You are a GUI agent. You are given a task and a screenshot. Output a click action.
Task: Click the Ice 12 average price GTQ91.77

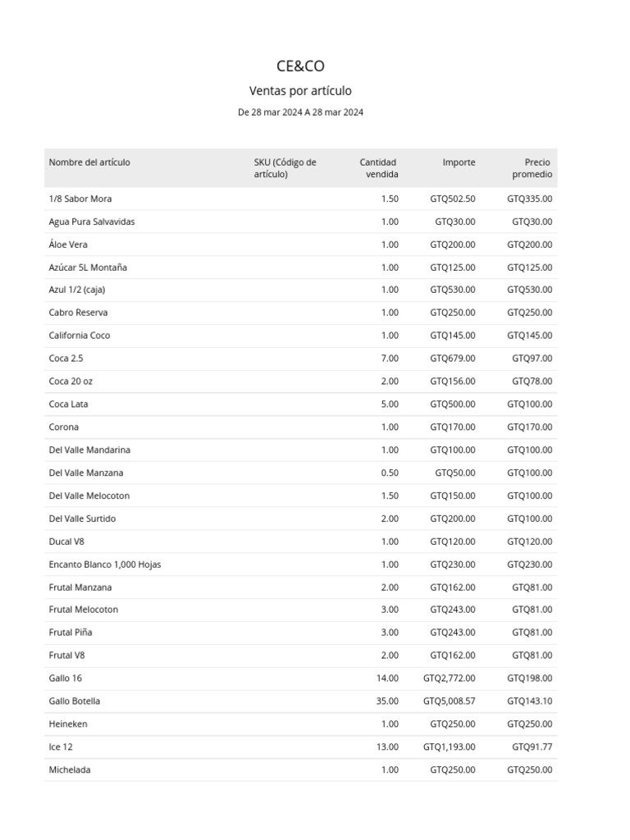[532, 747]
